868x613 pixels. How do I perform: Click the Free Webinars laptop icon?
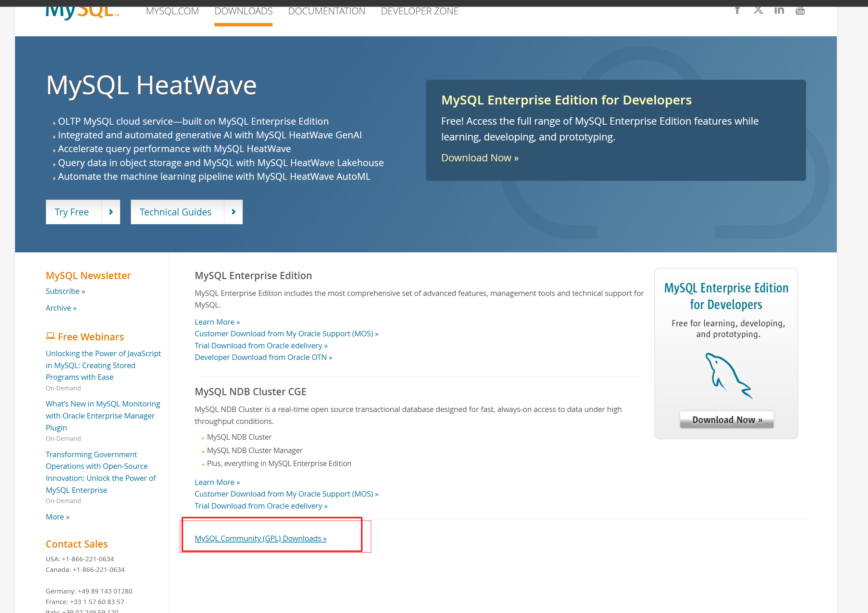pos(50,335)
